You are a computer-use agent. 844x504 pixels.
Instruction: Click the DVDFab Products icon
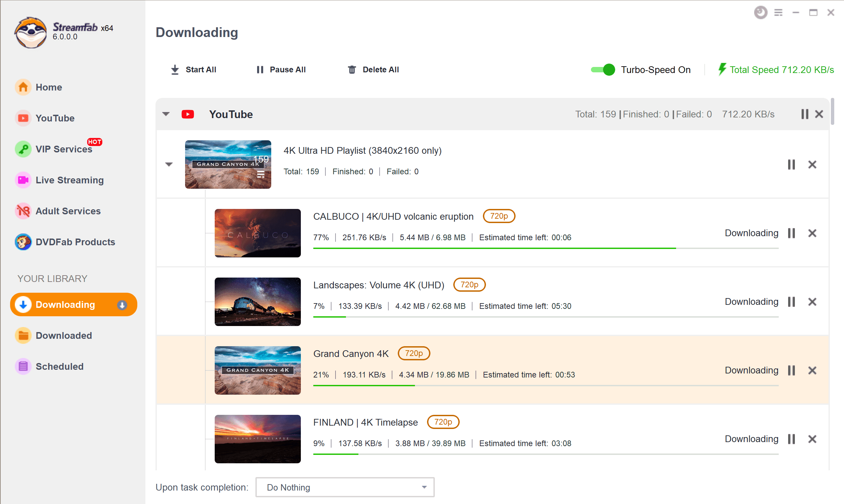(x=22, y=242)
